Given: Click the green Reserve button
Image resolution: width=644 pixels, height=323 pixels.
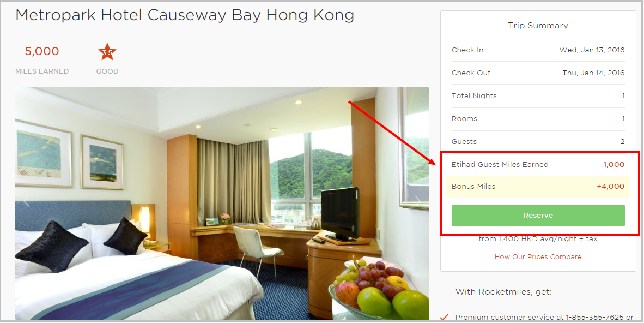Looking at the screenshot, I should 538,215.
